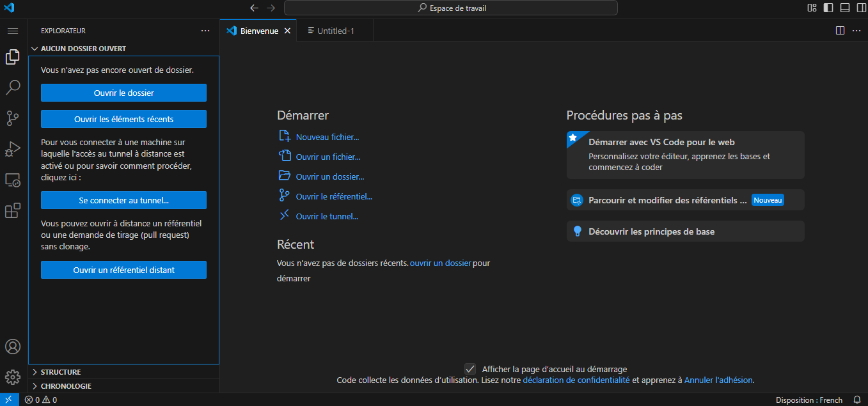Open the Source Control view

coord(13,118)
